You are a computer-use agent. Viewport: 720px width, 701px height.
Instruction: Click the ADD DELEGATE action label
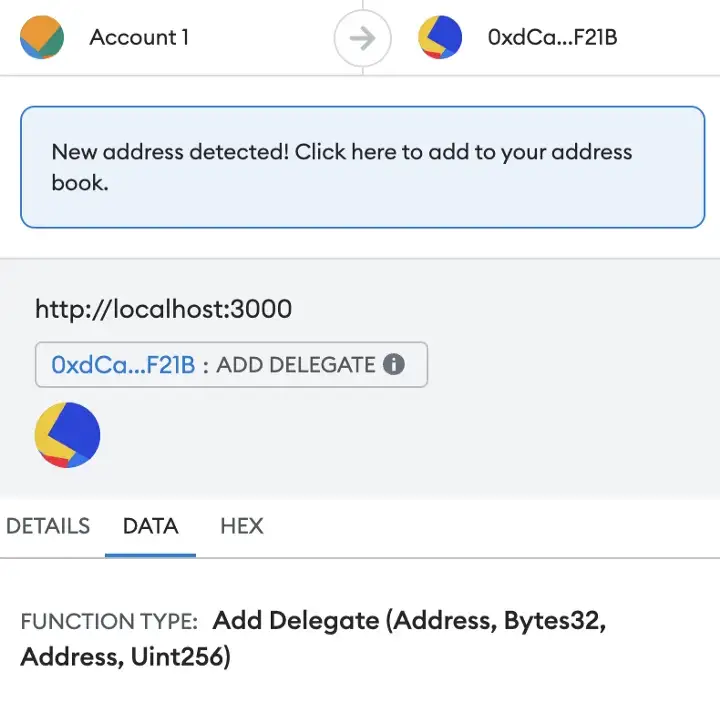[295, 365]
